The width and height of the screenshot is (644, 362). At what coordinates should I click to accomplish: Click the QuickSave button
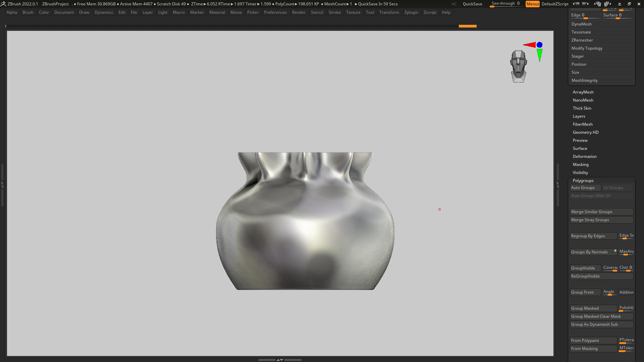[472, 4]
